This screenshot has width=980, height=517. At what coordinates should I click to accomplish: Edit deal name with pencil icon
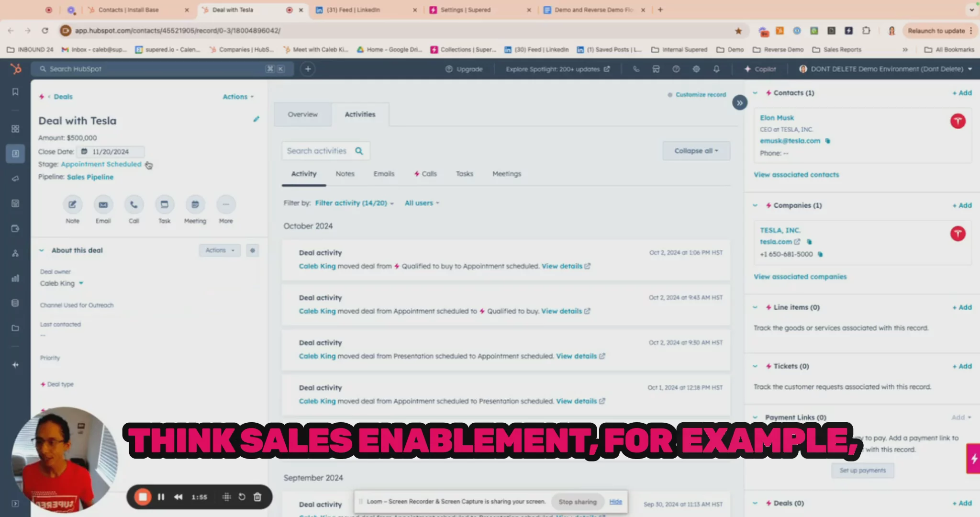pyautogui.click(x=256, y=119)
